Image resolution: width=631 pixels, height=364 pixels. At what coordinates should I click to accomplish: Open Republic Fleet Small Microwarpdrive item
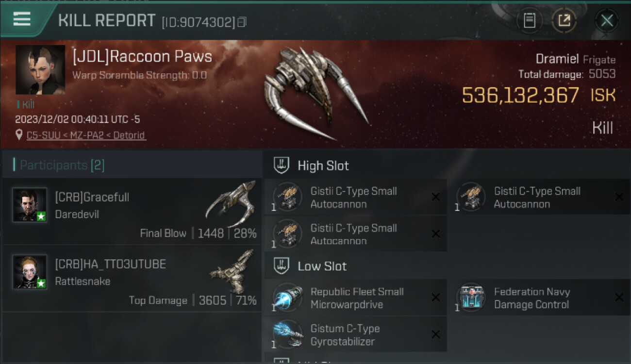click(356, 298)
